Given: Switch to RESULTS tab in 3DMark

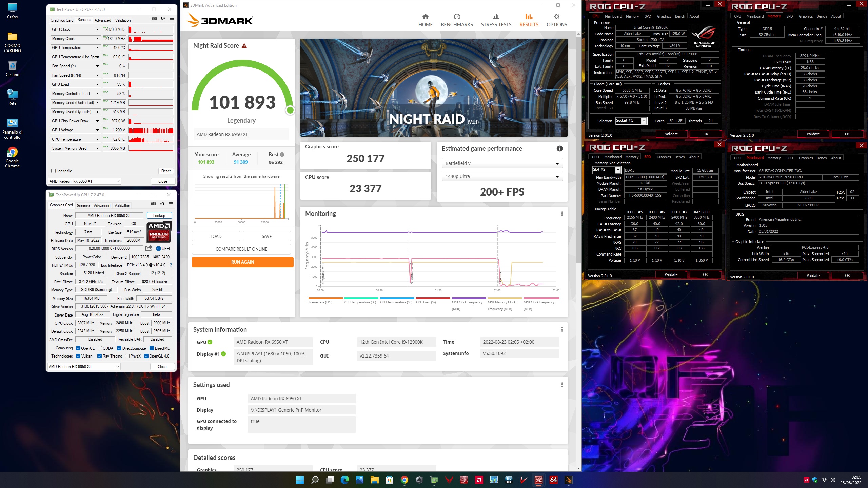Looking at the screenshot, I should pyautogui.click(x=529, y=20).
